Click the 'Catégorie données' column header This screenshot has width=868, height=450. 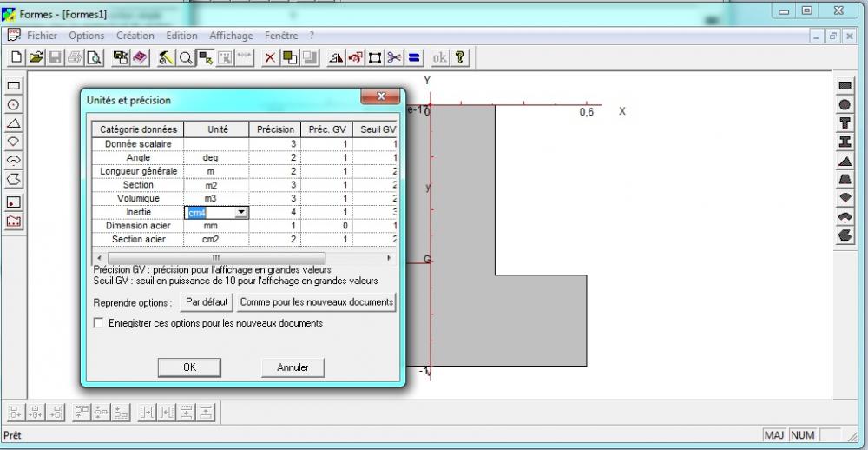click(x=138, y=129)
